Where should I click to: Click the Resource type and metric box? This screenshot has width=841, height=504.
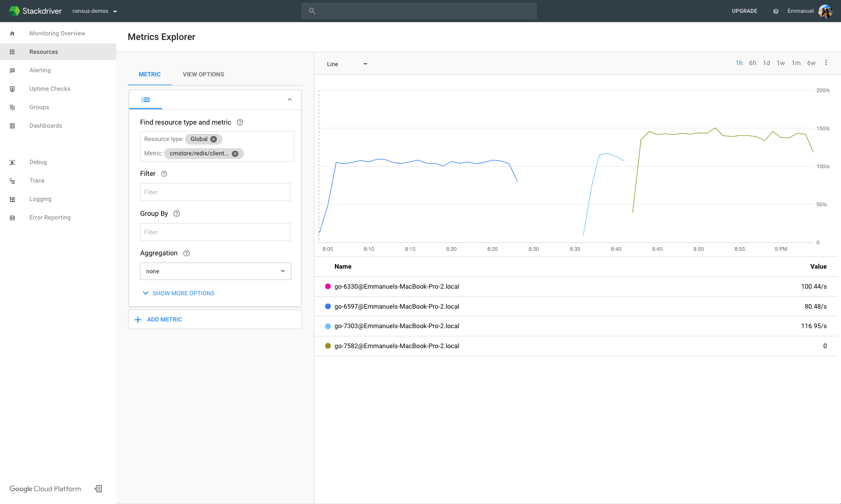pyautogui.click(x=217, y=146)
